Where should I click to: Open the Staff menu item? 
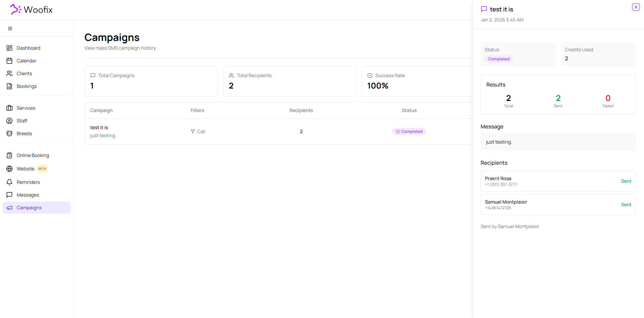22,121
